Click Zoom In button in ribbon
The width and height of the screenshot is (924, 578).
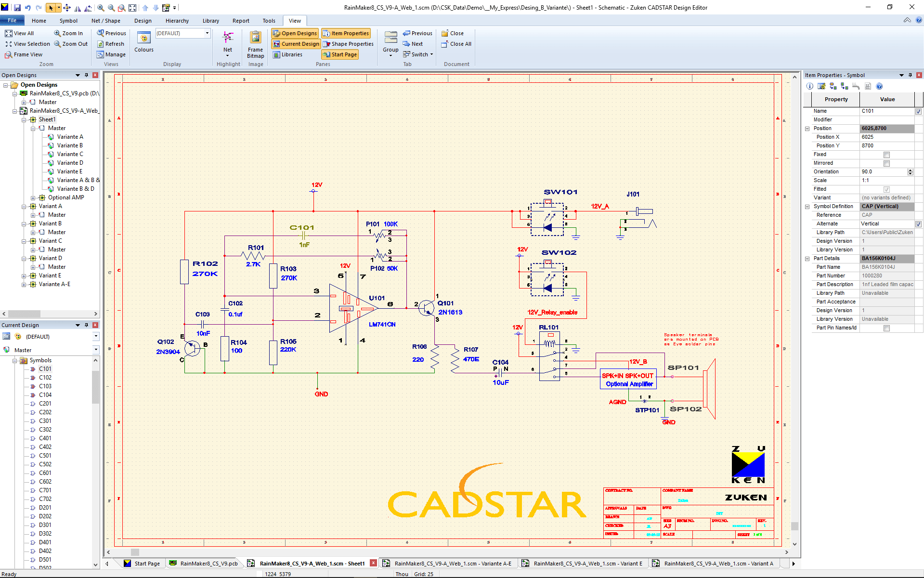point(68,33)
